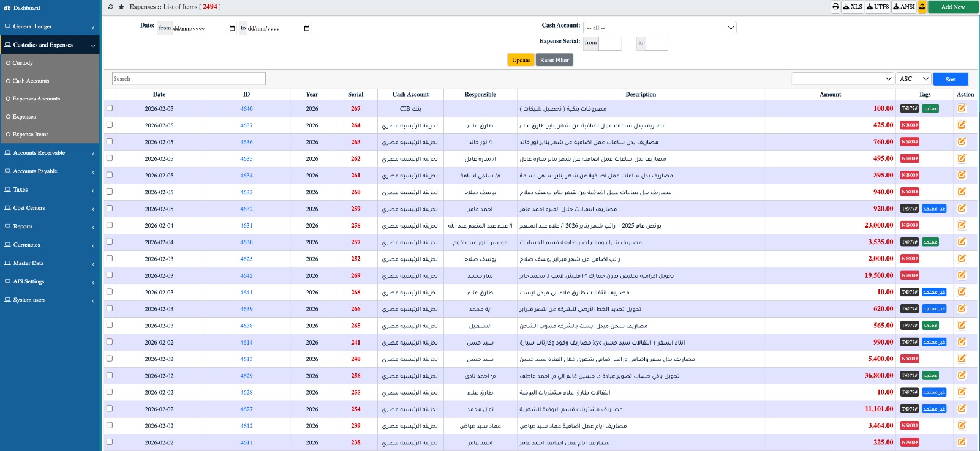Expand the General Ledger menu

tap(49, 26)
